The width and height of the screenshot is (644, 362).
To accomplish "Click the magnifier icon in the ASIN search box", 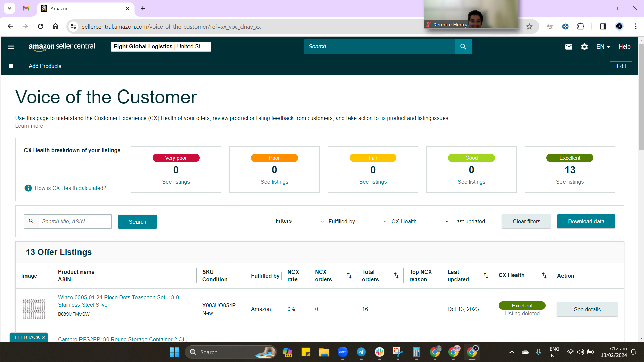I will coord(31,221).
